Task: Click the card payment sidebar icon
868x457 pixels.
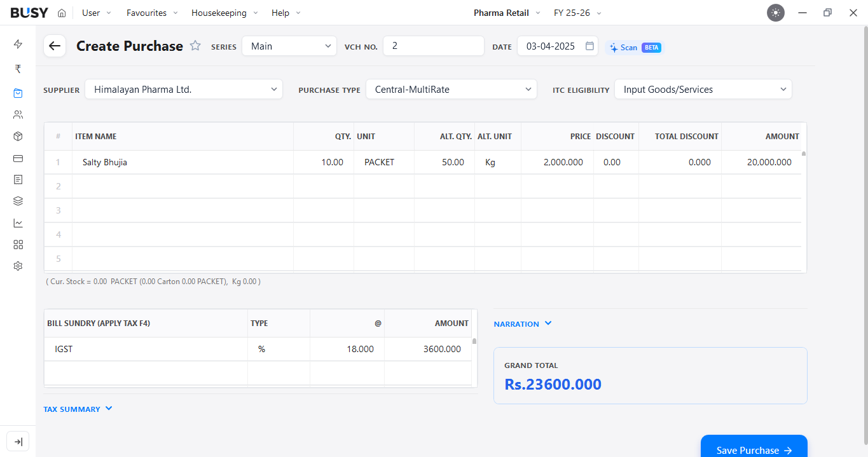Action: (18, 158)
